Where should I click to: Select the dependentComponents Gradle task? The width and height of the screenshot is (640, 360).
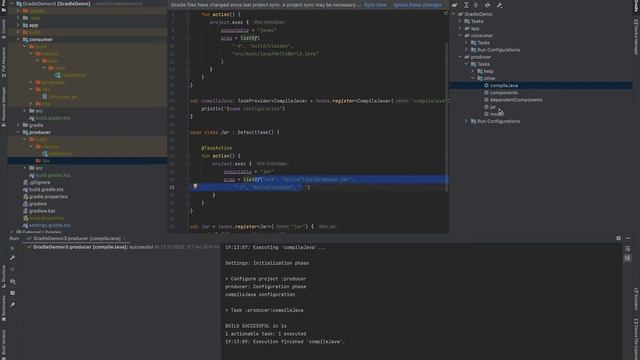tap(516, 100)
